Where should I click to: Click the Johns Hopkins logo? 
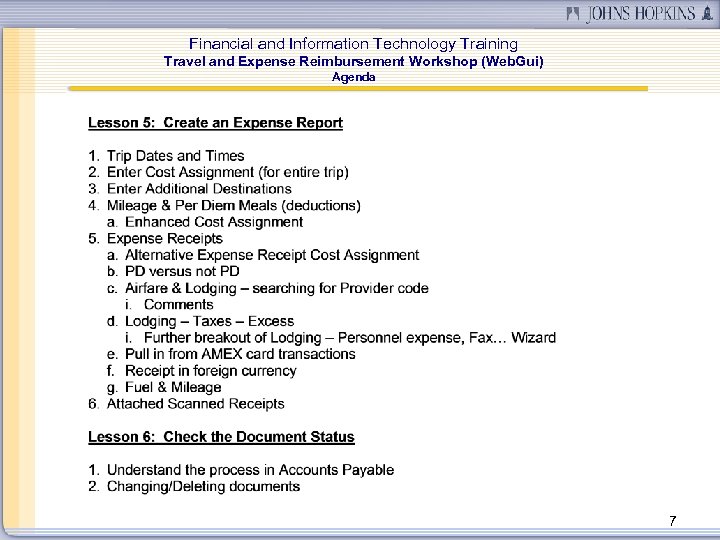pyautogui.click(x=640, y=13)
